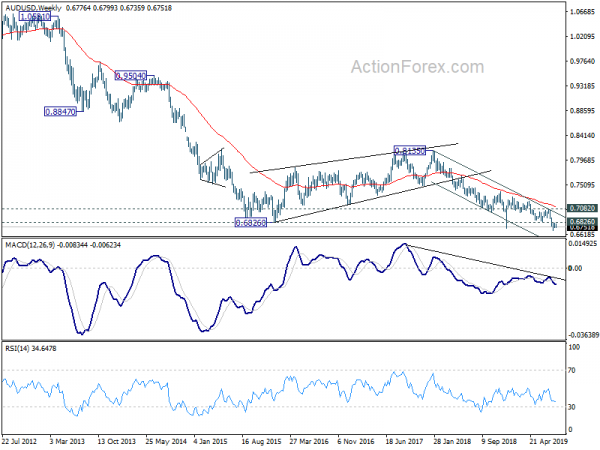Select the 1.05810 price label box
The height and width of the screenshot is (450, 600).
pyautogui.click(x=34, y=17)
